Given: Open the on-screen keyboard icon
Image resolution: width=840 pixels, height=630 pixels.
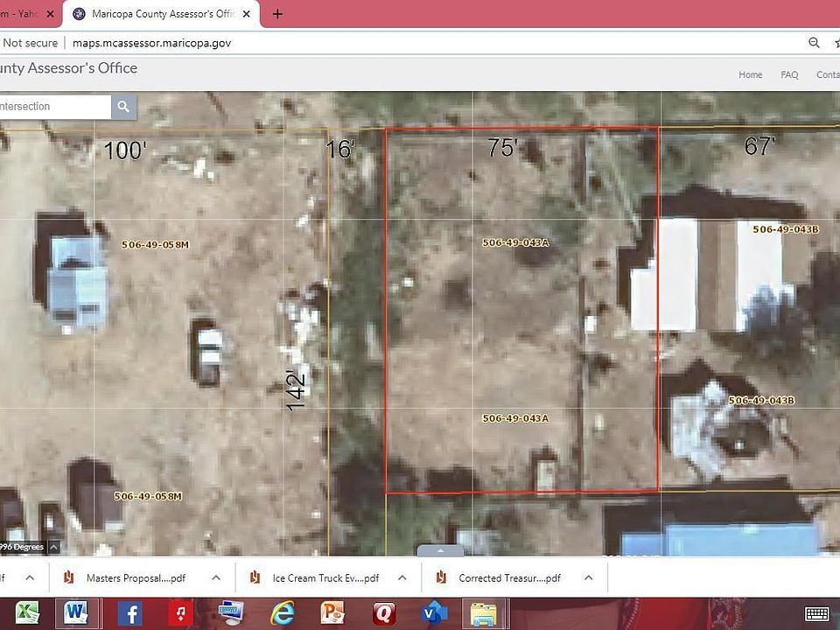Looking at the screenshot, I should (816, 613).
